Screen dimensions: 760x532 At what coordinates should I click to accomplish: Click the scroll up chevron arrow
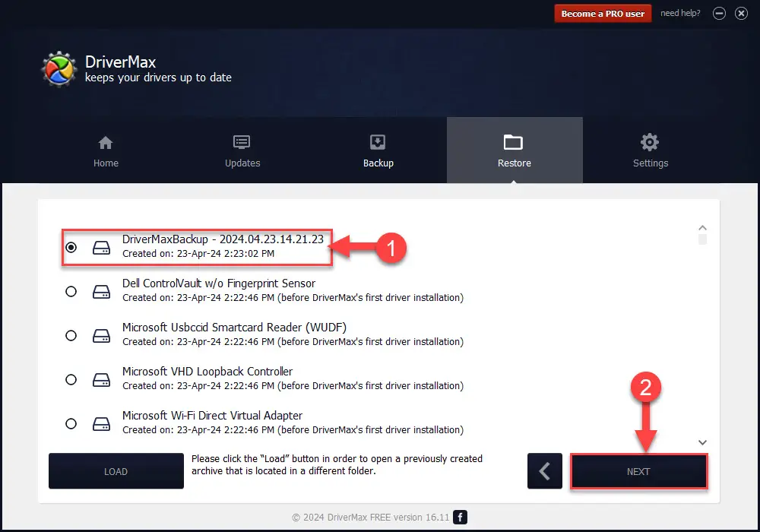[702, 228]
